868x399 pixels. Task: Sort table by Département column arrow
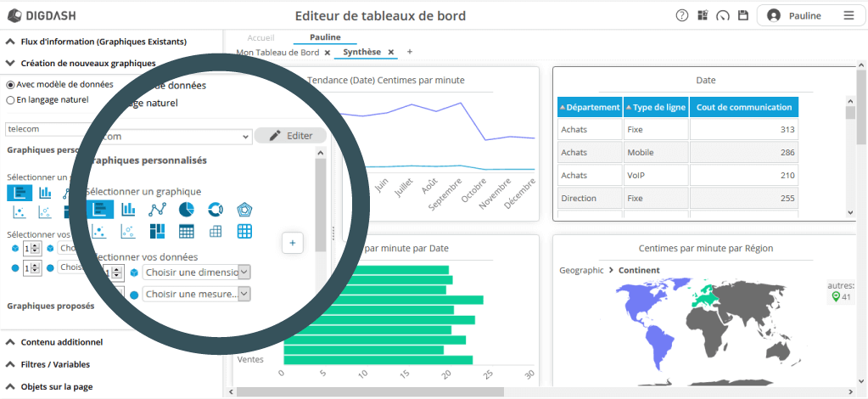(x=562, y=108)
